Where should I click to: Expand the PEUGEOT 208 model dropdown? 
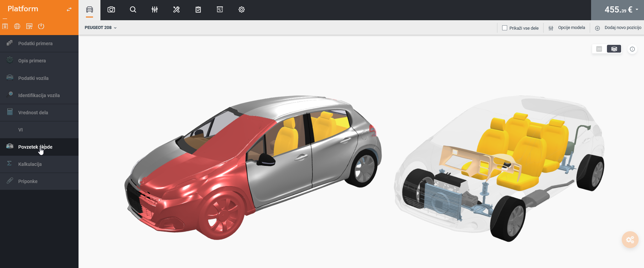click(x=100, y=28)
